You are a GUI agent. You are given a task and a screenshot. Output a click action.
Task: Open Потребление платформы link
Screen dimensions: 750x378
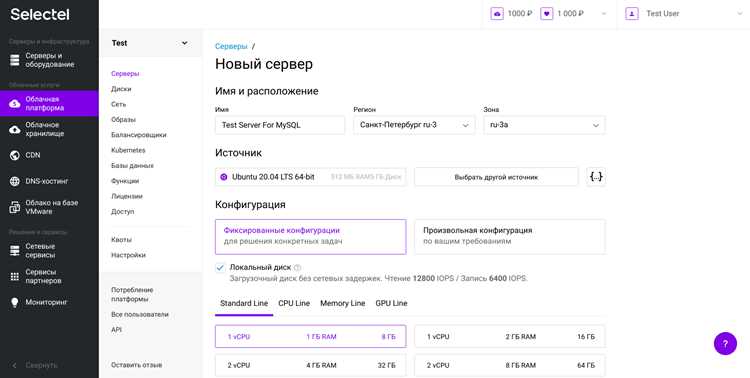(132, 294)
